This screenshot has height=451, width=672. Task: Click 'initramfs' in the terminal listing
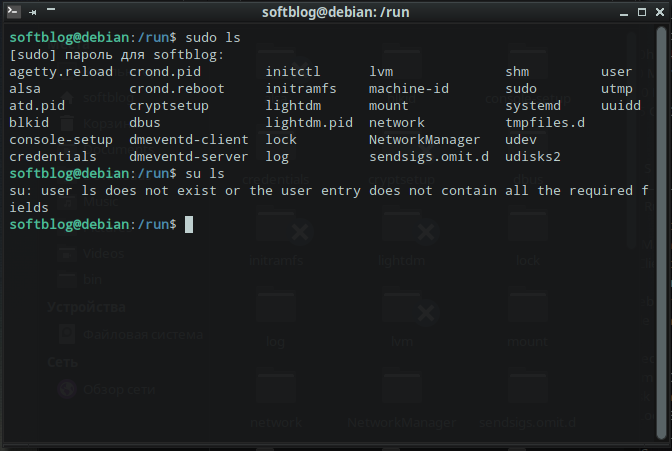tap(301, 89)
